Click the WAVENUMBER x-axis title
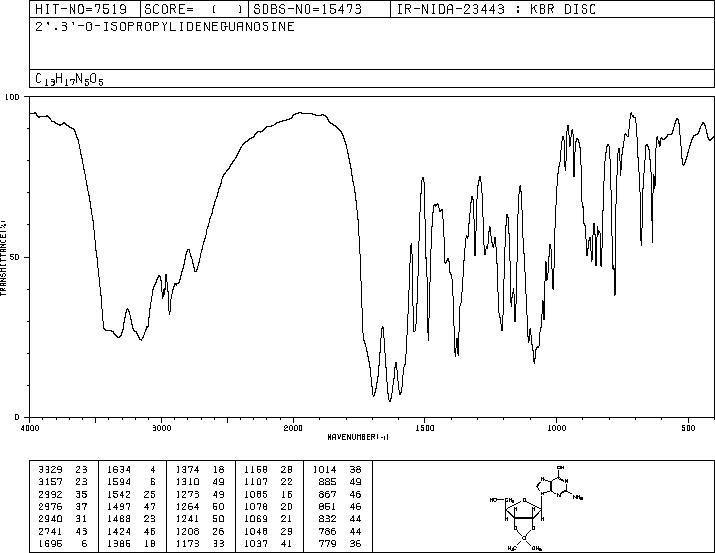715x553 pixels. coord(358,437)
